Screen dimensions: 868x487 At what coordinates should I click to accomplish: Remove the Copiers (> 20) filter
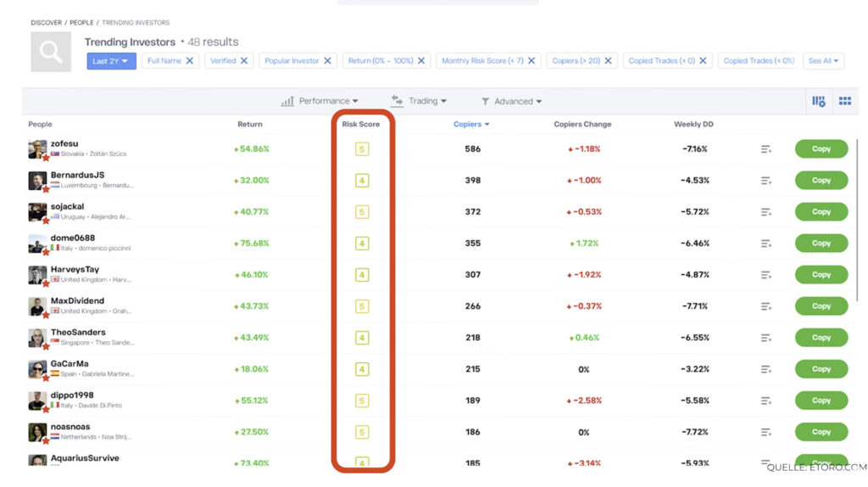coord(608,61)
